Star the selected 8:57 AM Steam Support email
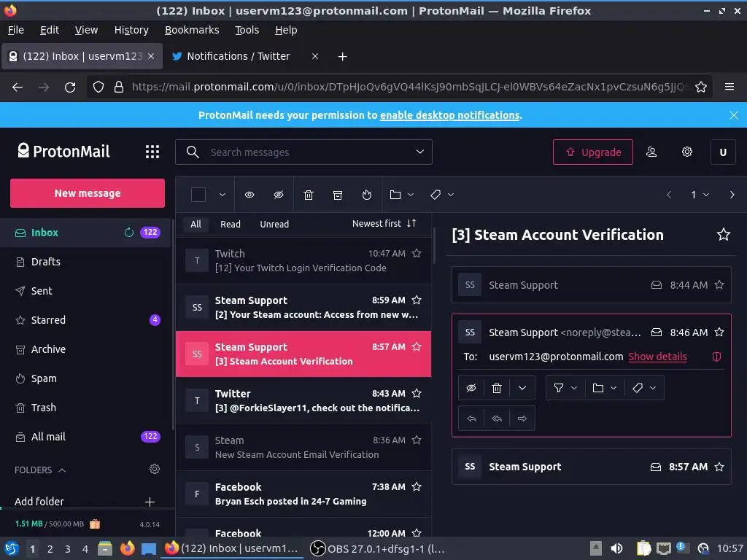747x560 pixels. [x=417, y=346]
